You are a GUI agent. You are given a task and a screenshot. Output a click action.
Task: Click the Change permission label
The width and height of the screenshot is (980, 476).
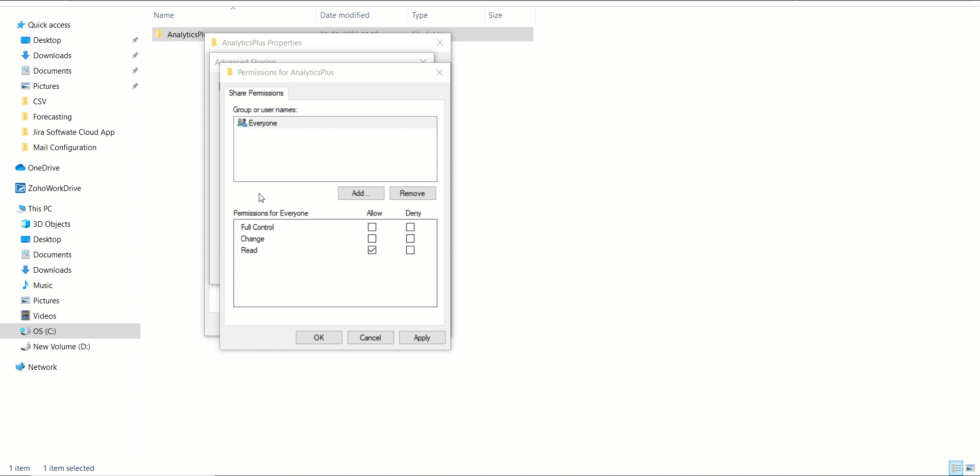[x=252, y=239]
